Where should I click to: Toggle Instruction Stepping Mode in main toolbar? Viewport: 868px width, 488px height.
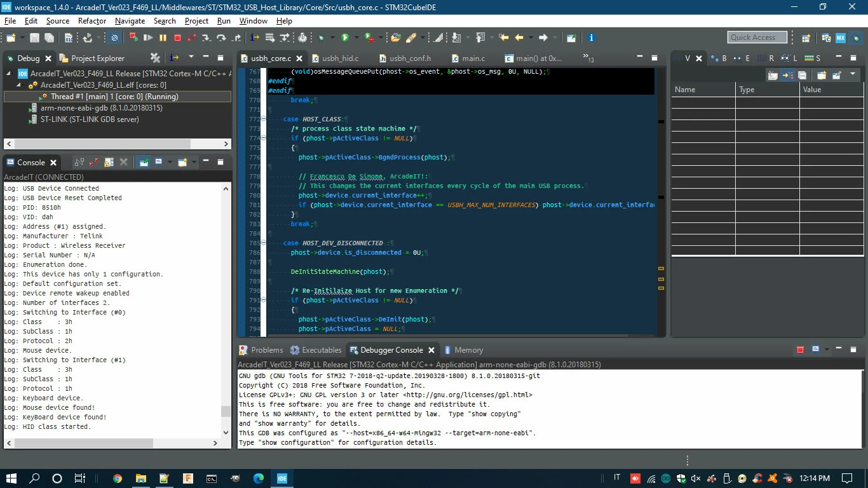coord(255,38)
